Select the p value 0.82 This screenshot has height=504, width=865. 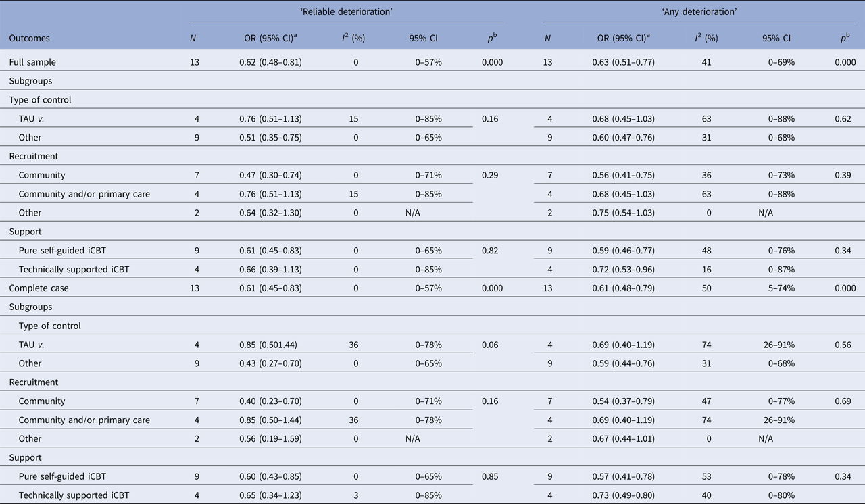pos(491,251)
